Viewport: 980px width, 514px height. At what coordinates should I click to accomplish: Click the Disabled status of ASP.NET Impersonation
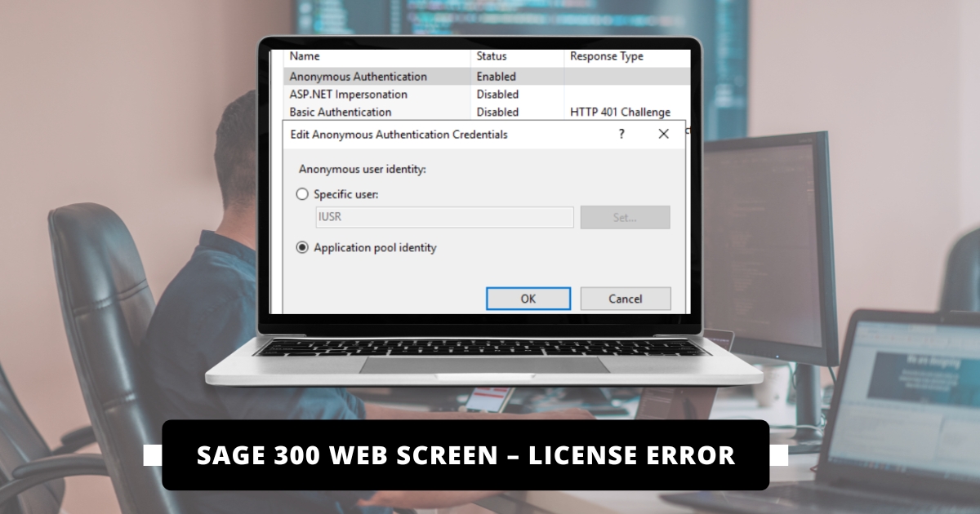[497, 94]
